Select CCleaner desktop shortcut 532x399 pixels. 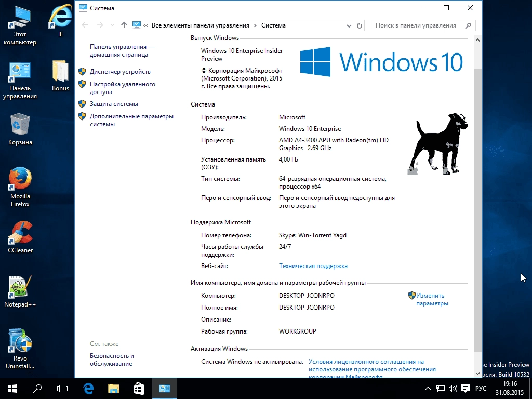pyautogui.click(x=20, y=237)
